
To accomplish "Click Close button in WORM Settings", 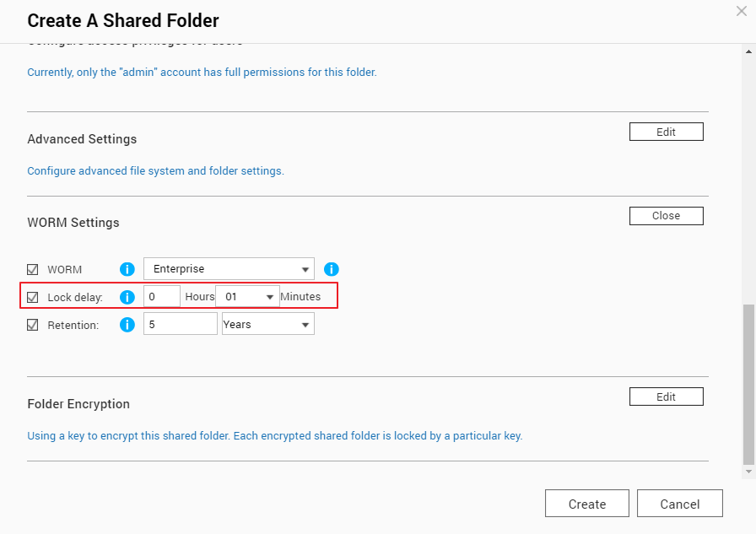I will pos(666,215).
